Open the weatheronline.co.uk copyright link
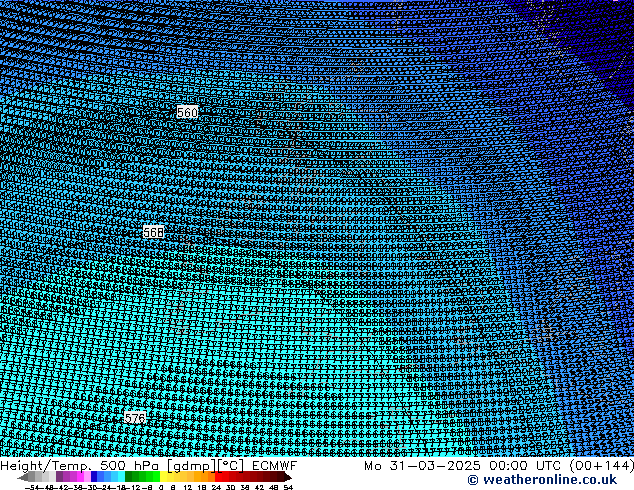Image resolution: width=634 pixels, height=490 pixels. [542, 480]
